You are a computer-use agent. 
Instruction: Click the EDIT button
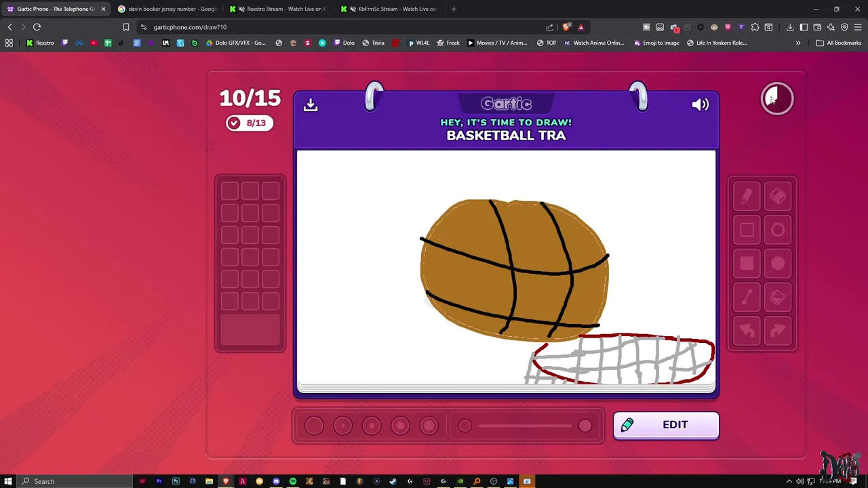(x=666, y=425)
